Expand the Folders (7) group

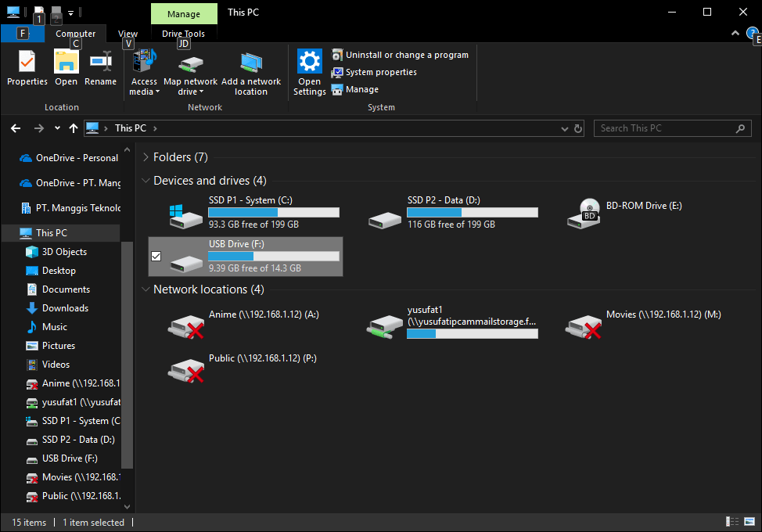[x=146, y=157]
